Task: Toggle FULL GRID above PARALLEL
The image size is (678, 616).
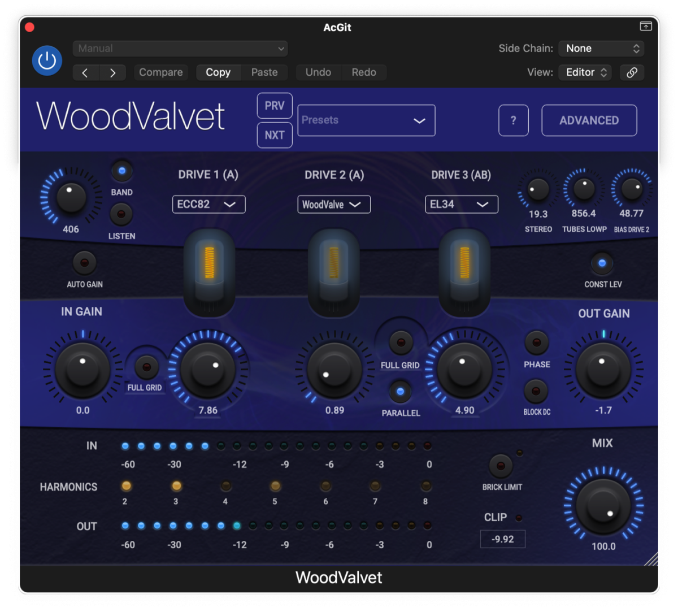Action: pyautogui.click(x=401, y=342)
